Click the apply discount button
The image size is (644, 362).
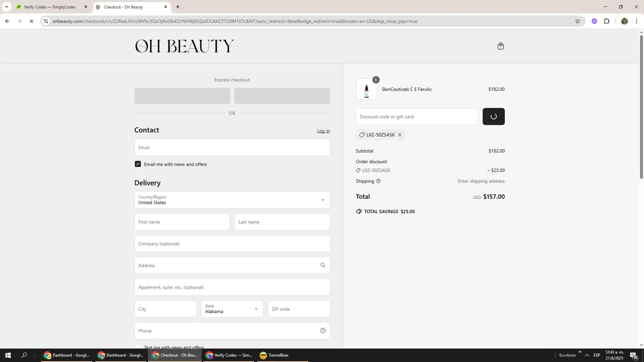coord(493,117)
